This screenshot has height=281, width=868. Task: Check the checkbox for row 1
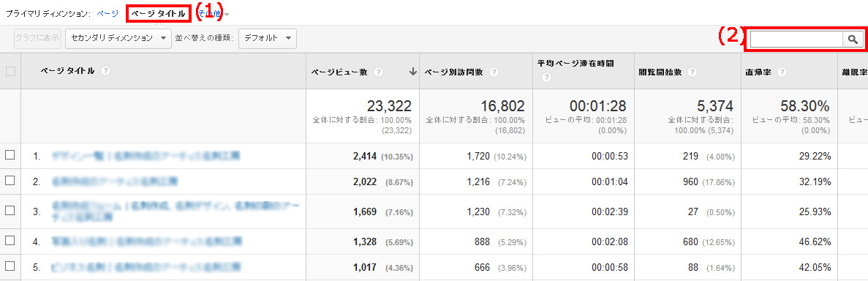[10, 155]
